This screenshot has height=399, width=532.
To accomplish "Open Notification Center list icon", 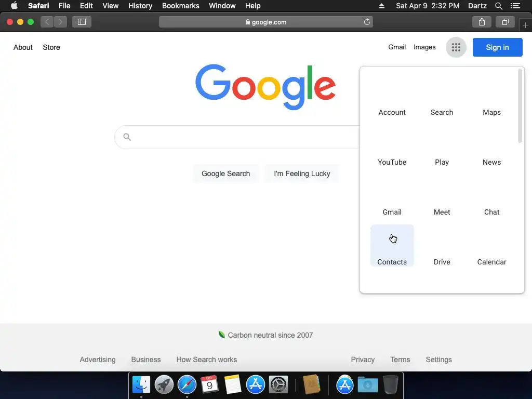I will click(x=515, y=6).
